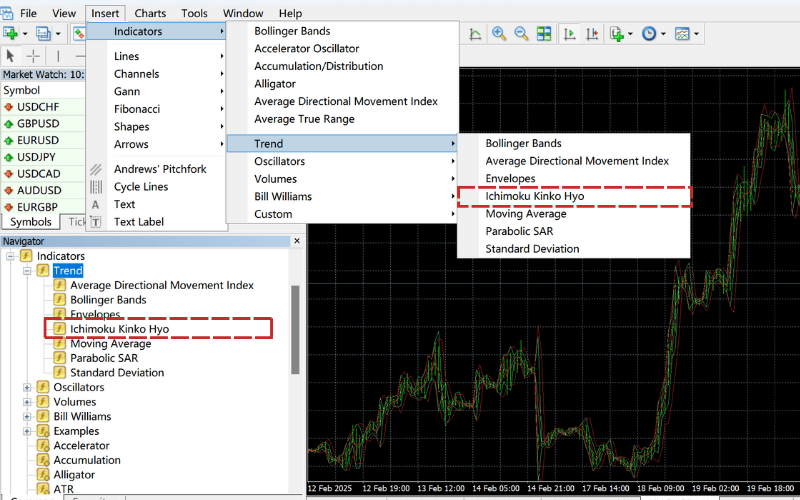Switch to the Symbols tab
This screenshot has height=500, width=800.
31,222
